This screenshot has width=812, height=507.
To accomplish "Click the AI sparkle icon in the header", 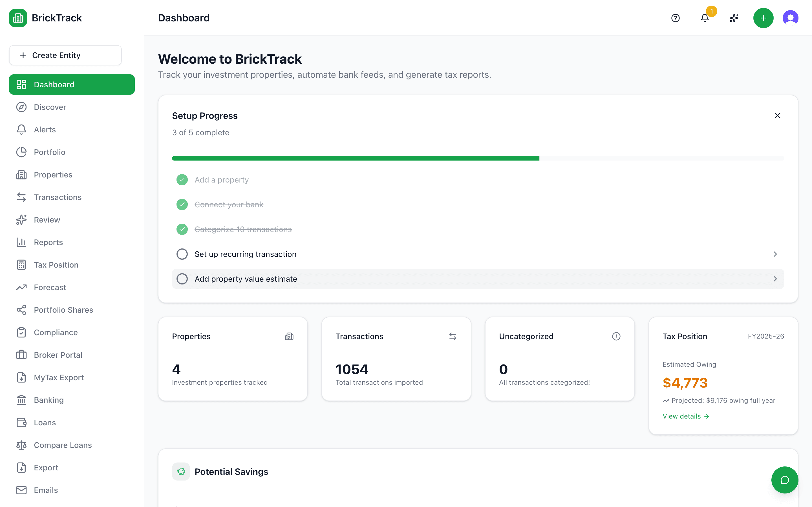I will (734, 18).
